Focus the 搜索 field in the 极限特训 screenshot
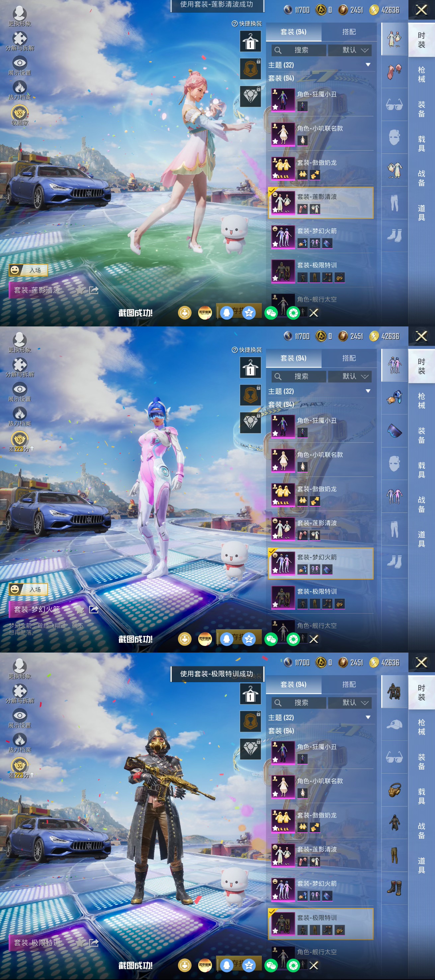Image resolution: width=435 pixels, height=980 pixels. tap(299, 703)
